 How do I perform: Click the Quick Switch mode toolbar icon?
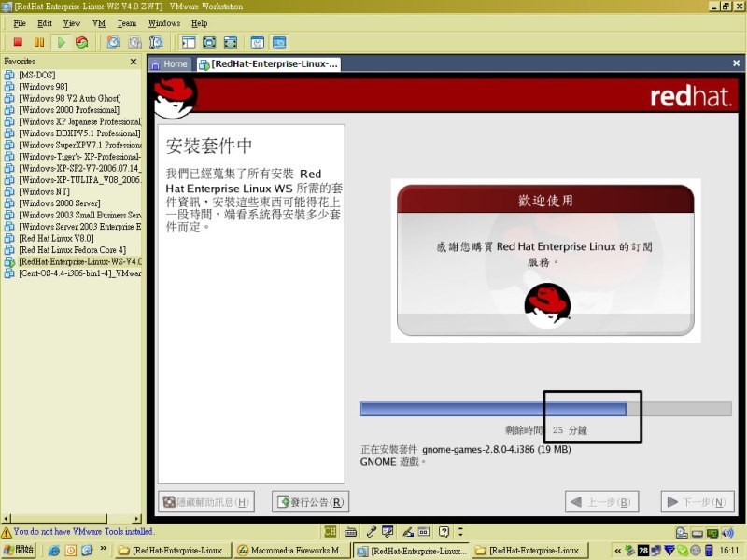209,42
